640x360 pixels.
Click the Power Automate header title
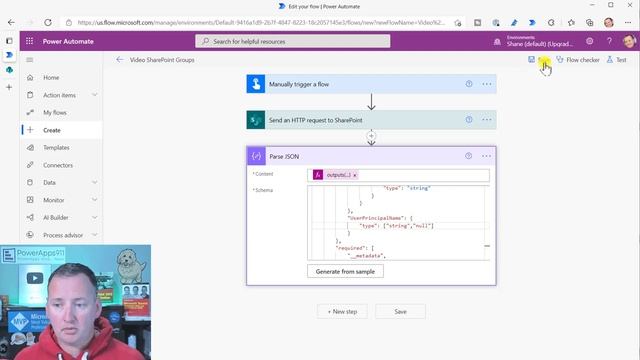[x=68, y=41]
